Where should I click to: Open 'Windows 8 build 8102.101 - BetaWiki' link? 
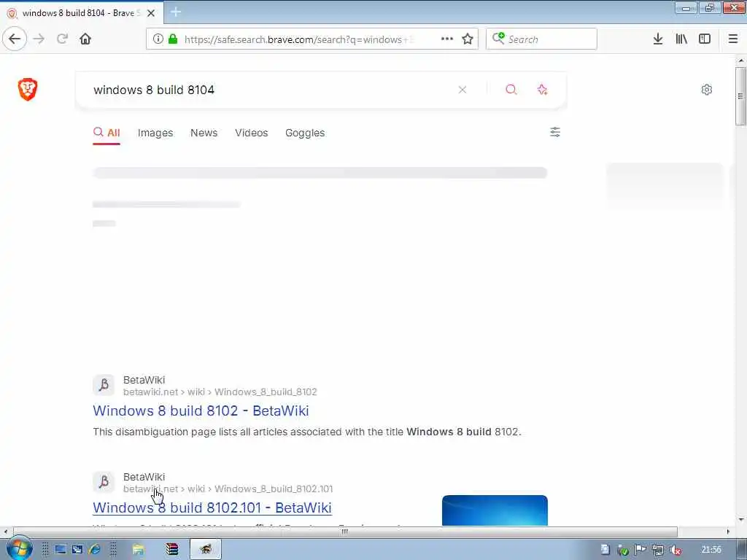pos(212,507)
